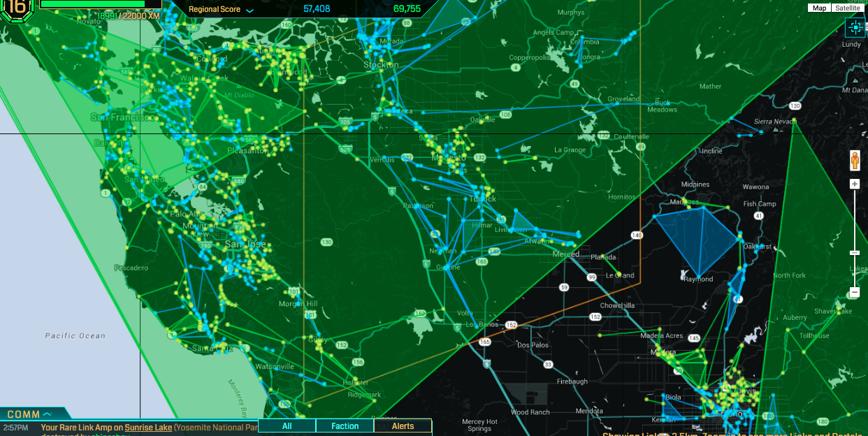Click the Dos Palos map label
The height and width of the screenshot is (436, 868).
click(x=533, y=344)
